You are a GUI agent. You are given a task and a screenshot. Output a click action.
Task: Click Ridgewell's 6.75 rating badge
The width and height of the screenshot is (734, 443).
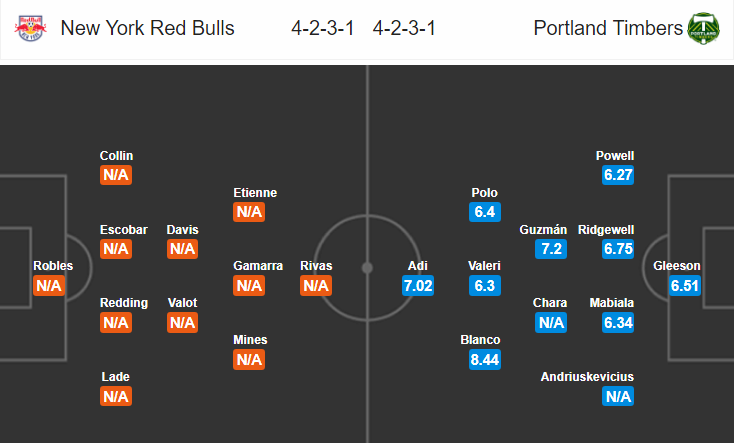618,249
